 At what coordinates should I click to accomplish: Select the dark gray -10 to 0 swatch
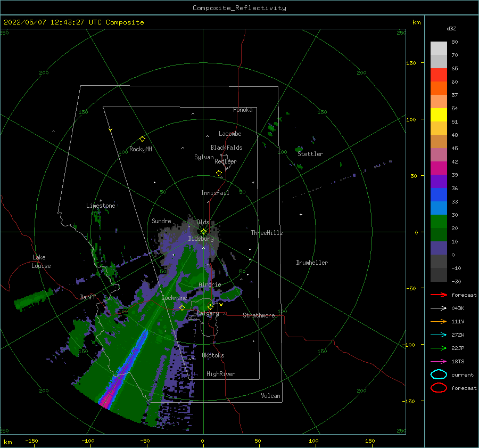point(439,261)
